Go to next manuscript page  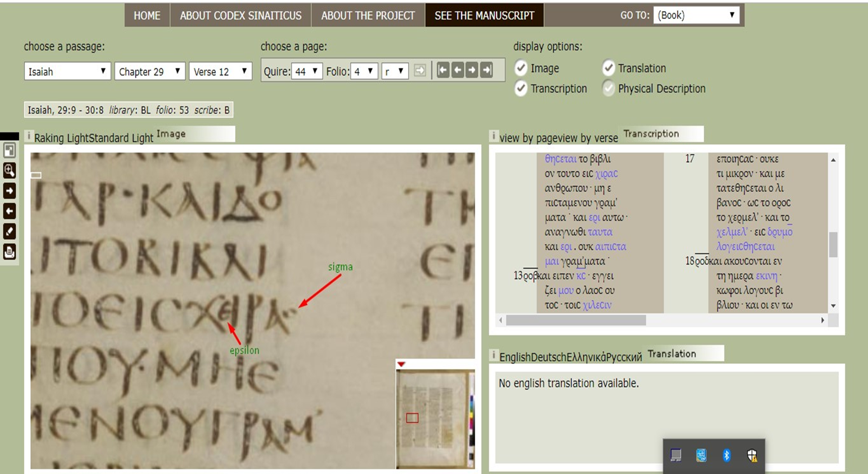point(471,70)
